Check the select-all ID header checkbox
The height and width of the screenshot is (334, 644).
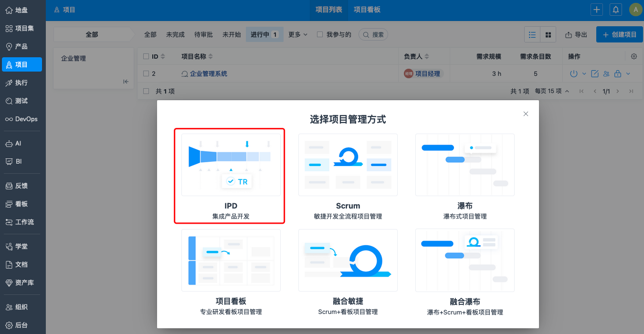pyautogui.click(x=146, y=56)
